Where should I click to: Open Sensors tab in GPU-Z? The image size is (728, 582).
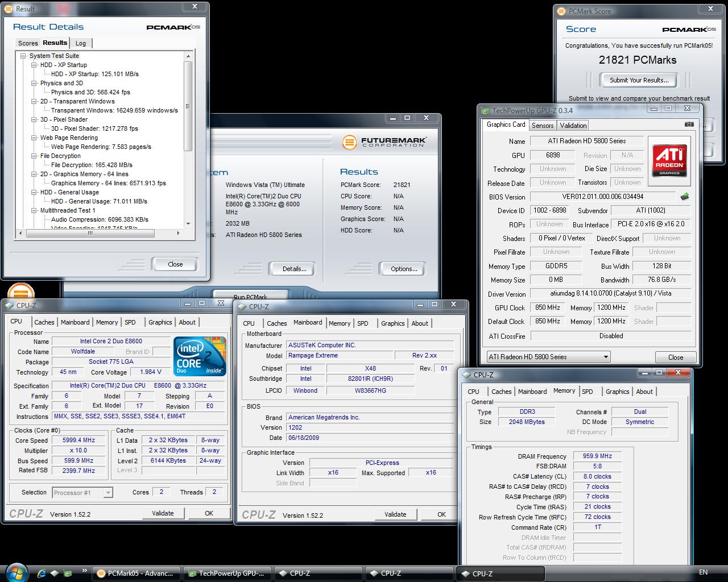[x=543, y=126]
